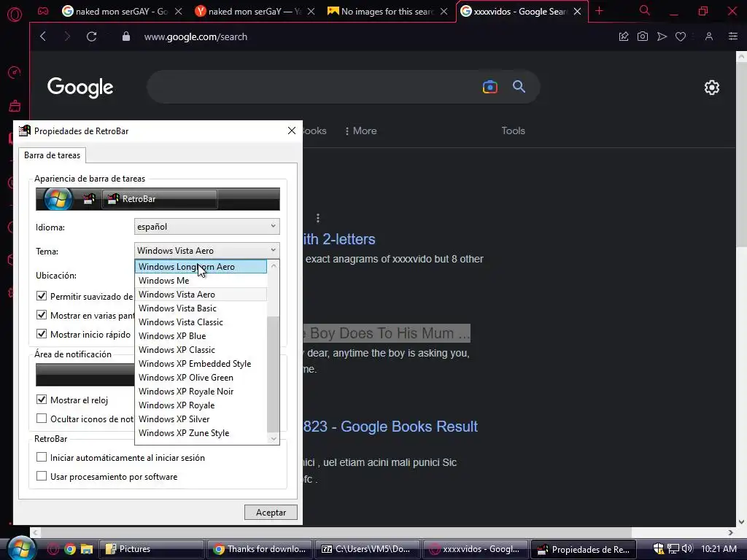Viewport: 747px width, 560px height.
Task: Click the heart bookmark icon
Action: [x=681, y=36]
